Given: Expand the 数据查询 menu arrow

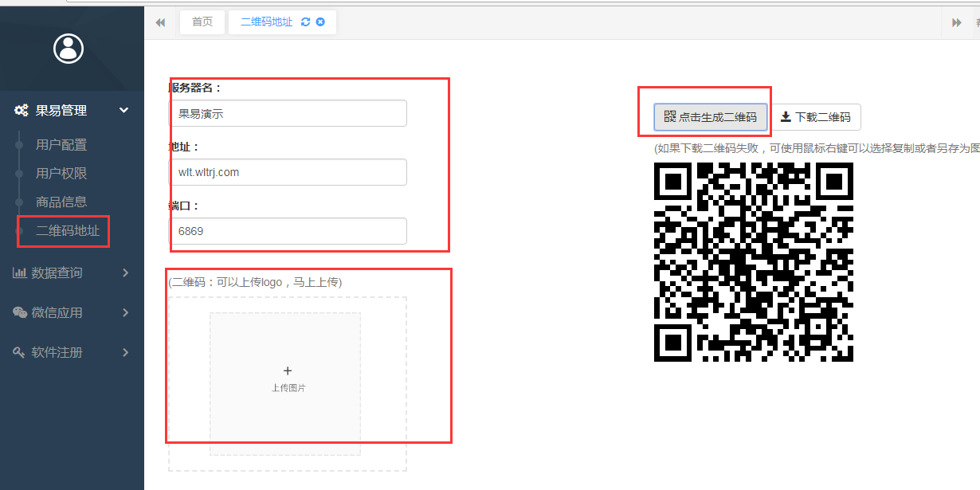Looking at the screenshot, I should click(126, 272).
